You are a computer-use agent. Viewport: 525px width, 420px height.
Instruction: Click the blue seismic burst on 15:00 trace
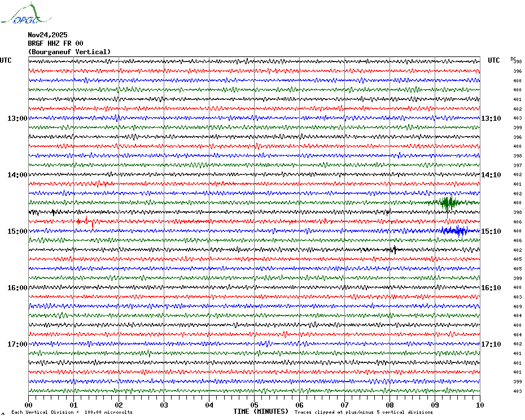tap(455, 230)
